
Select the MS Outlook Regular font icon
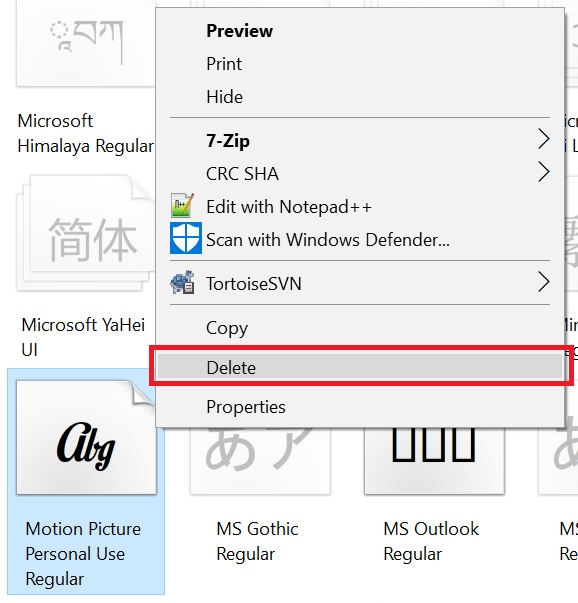coord(434,460)
